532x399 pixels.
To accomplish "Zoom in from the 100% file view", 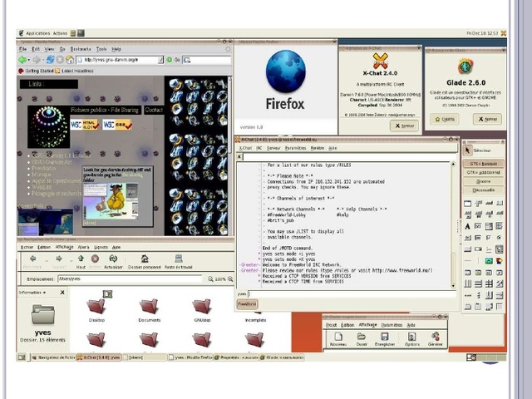I will click(x=230, y=279).
